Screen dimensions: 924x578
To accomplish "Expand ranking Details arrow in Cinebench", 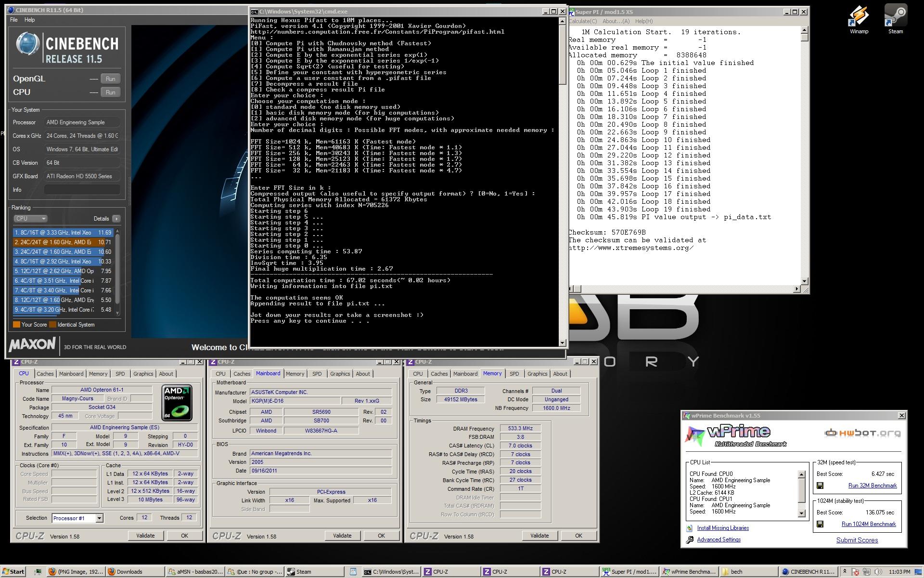I will point(116,219).
